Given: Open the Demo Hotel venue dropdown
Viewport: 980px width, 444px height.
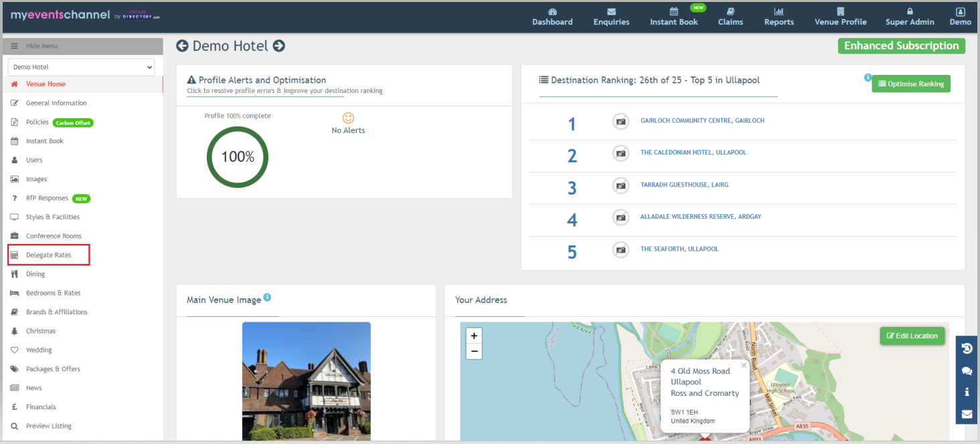Looking at the screenshot, I should coord(81,67).
